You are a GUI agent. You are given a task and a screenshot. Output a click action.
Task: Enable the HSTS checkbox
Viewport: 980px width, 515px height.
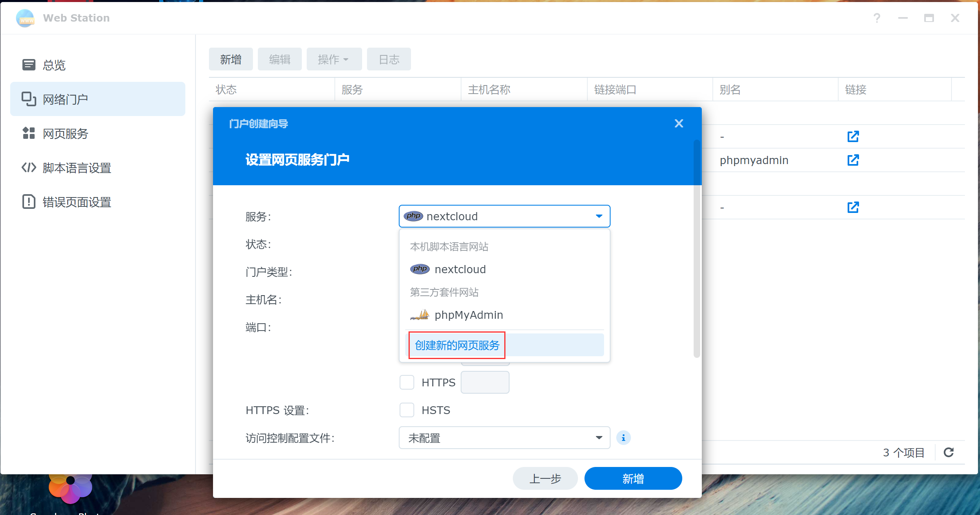[x=407, y=410]
